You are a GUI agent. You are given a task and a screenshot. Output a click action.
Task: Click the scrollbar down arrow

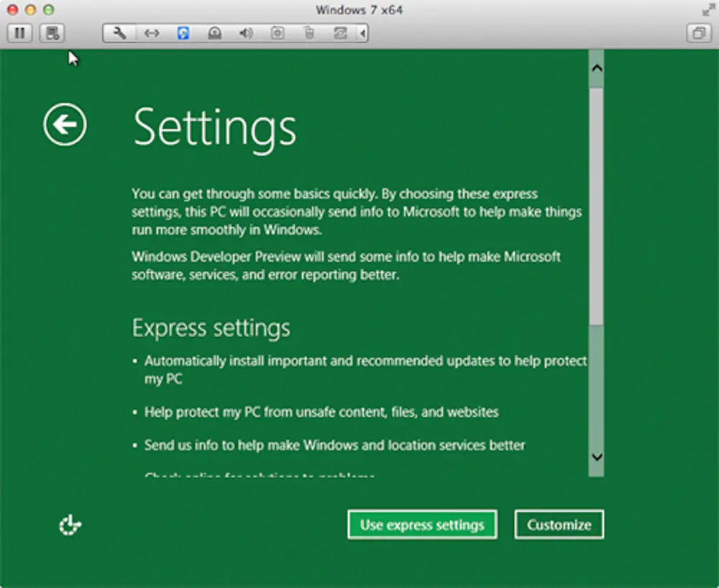[596, 456]
